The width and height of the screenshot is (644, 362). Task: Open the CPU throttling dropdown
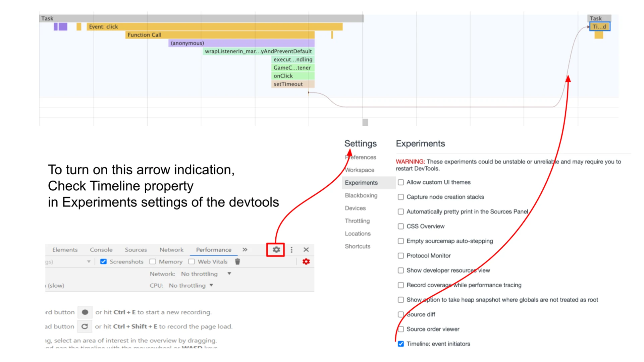(211, 285)
